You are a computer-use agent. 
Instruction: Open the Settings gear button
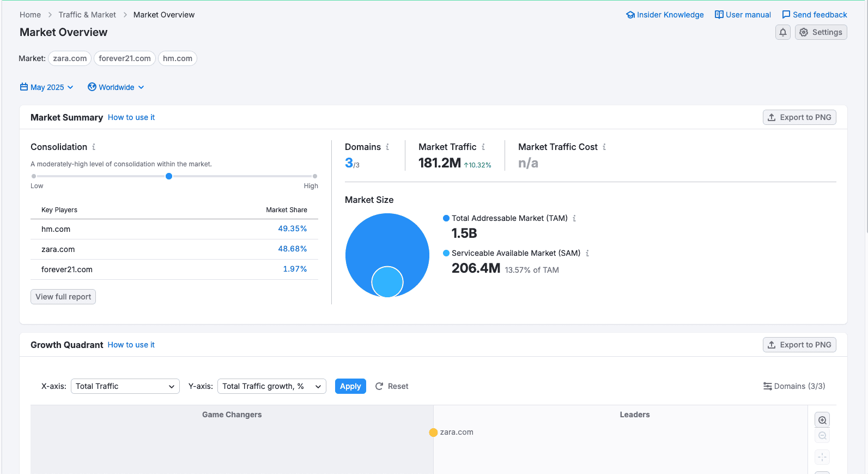(x=821, y=32)
